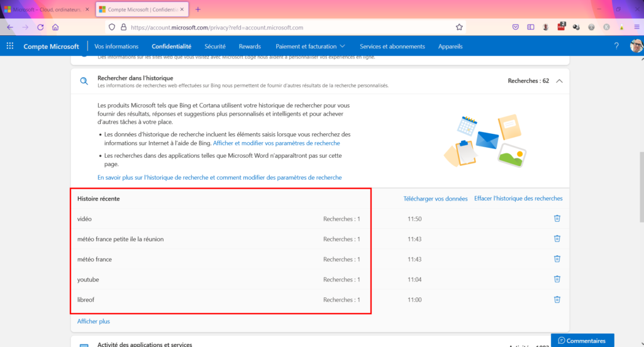Reload the current page
This screenshot has width=644, height=347.
point(40,27)
